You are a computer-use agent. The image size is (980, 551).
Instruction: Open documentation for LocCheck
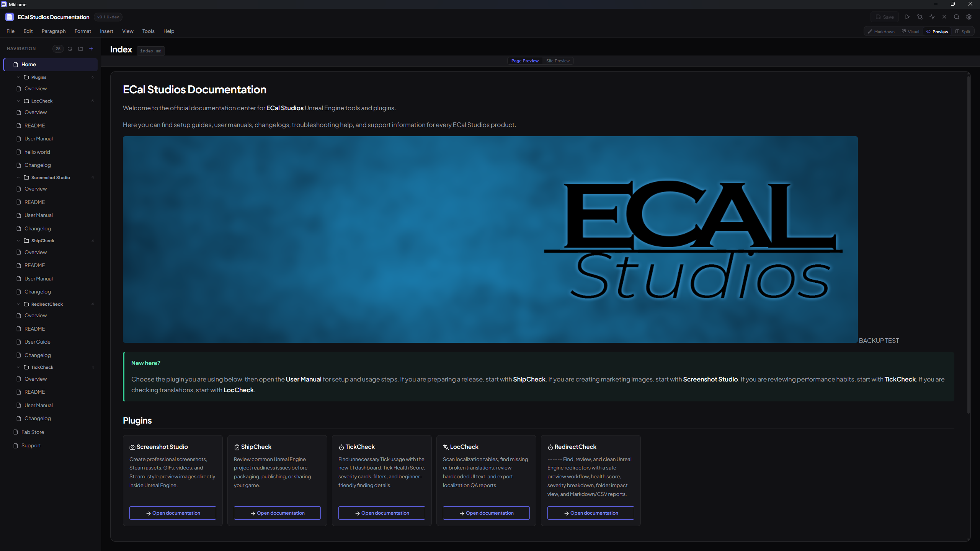(486, 513)
